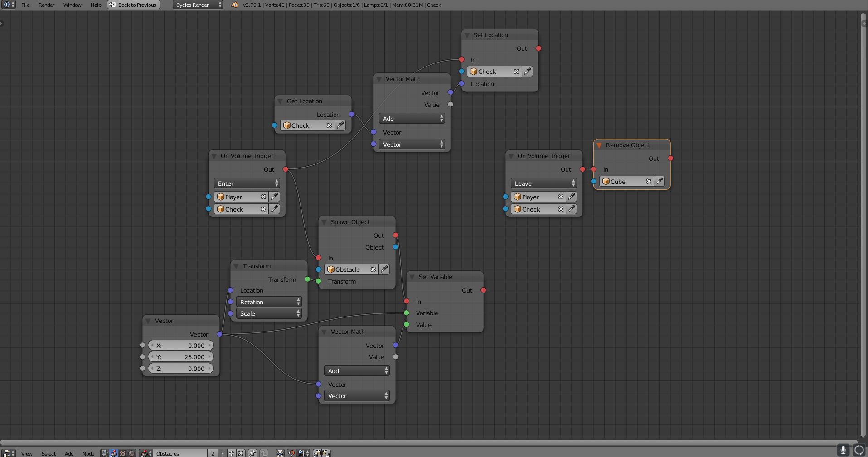Open the Enter mode dropdown on On Volume Trigger
Image resolution: width=868 pixels, height=457 pixels.
click(x=247, y=183)
